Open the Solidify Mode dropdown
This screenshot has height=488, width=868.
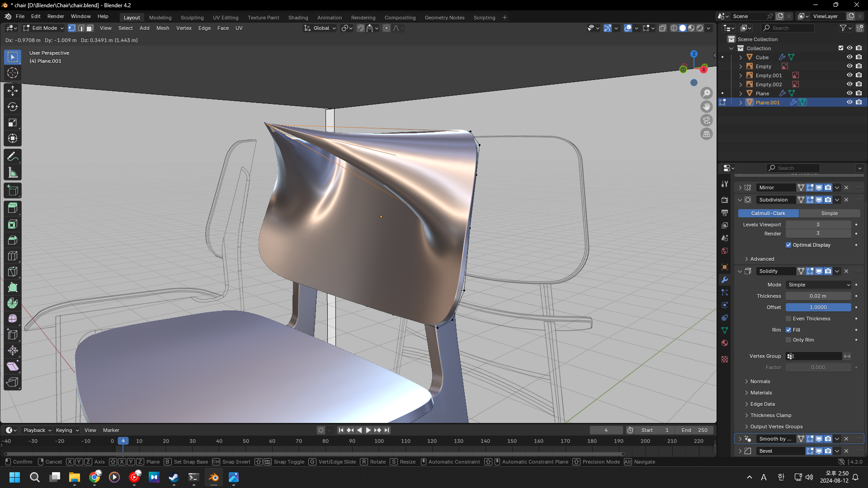tap(818, 285)
